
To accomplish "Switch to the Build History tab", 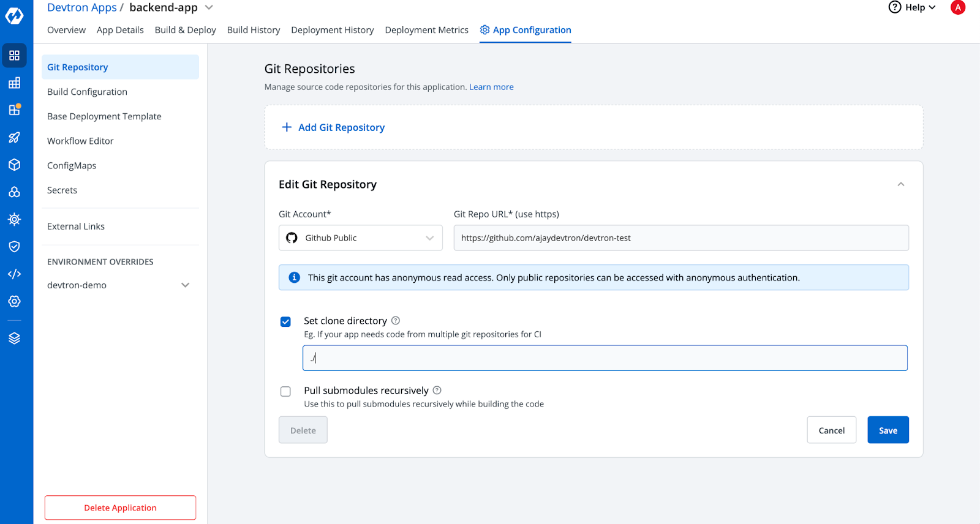I will [x=254, y=30].
